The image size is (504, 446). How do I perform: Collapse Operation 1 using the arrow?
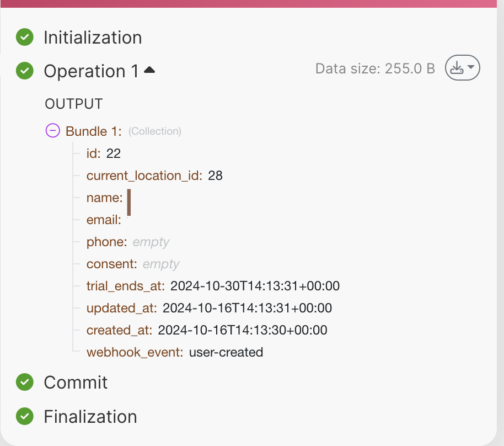(x=149, y=70)
